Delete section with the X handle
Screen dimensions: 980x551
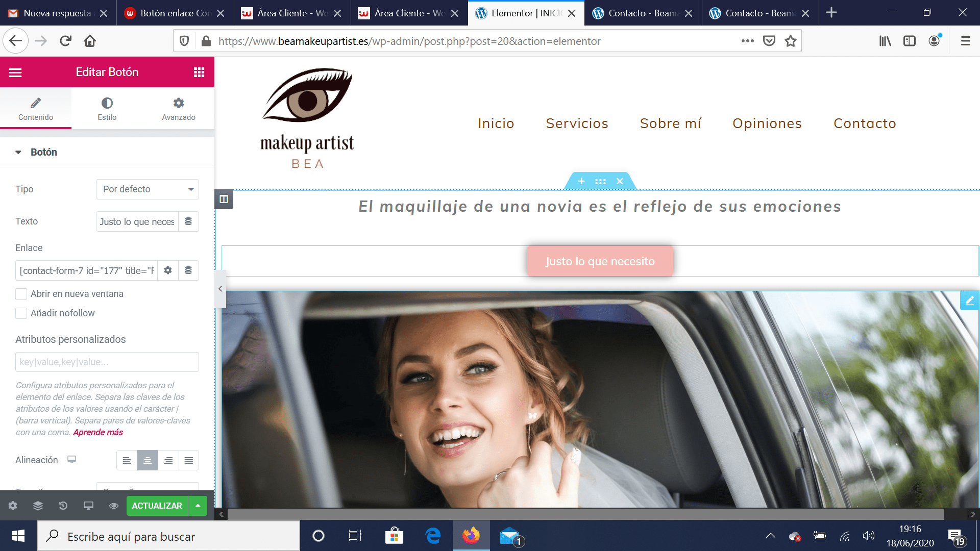click(x=620, y=181)
